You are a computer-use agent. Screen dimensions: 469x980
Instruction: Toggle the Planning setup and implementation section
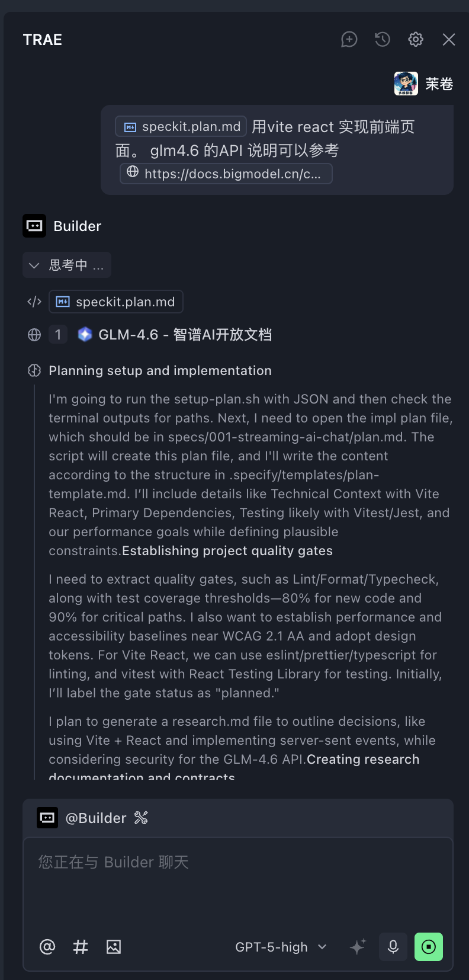pos(160,371)
